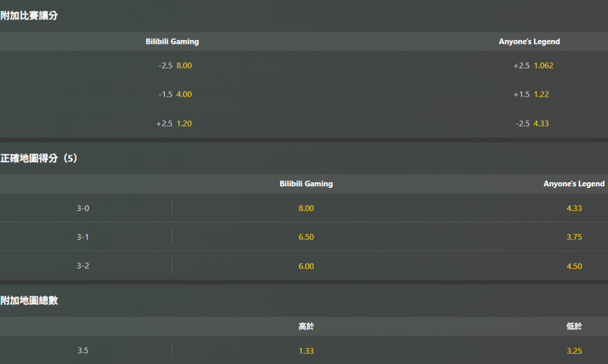Choose Anyone's Legend 3-1 score at 3.75
The height and width of the screenshot is (364, 608).
[574, 237]
